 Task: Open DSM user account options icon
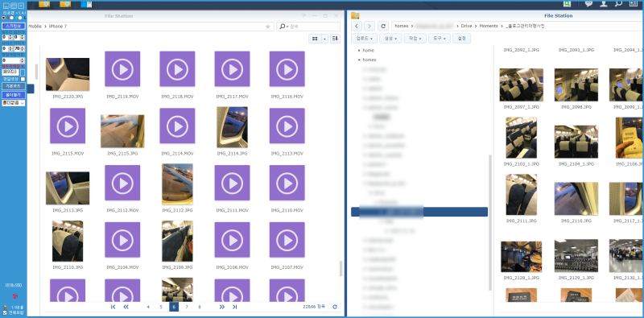(x=603, y=4)
